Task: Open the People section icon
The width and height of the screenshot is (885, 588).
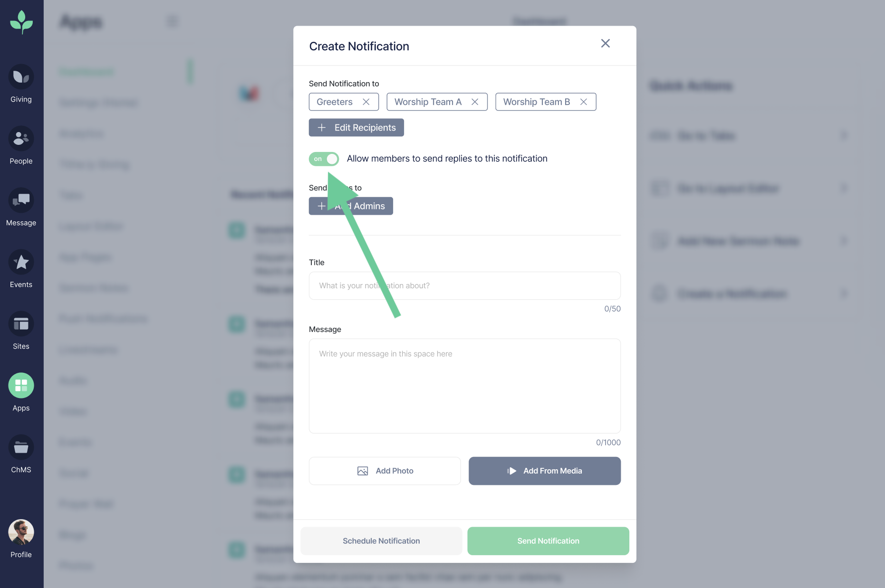Action: pyautogui.click(x=21, y=139)
